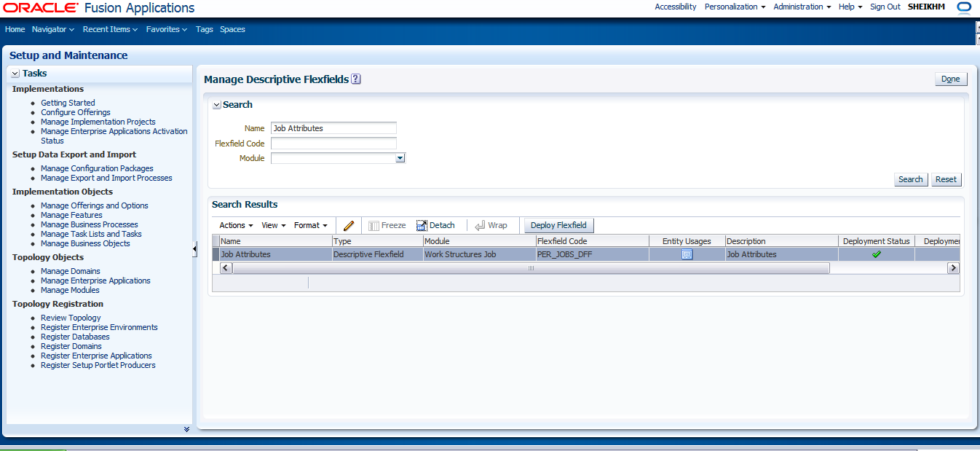Show more tasks via double-chevron at pane bottom
The image size is (980, 451).
pos(186,429)
